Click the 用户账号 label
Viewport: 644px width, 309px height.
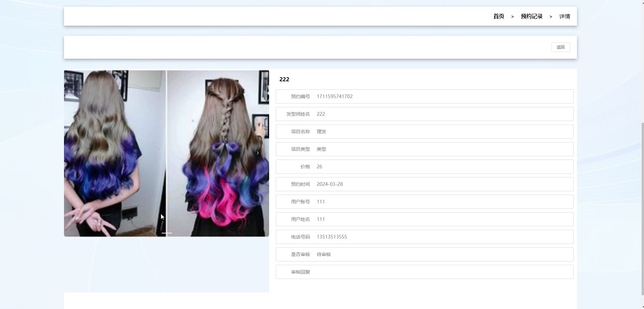point(300,202)
